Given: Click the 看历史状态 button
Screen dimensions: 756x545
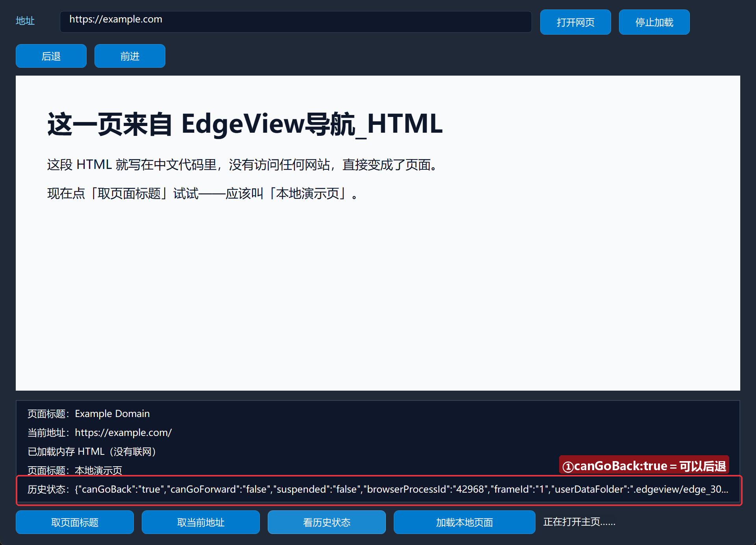Looking at the screenshot, I should click(327, 522).
